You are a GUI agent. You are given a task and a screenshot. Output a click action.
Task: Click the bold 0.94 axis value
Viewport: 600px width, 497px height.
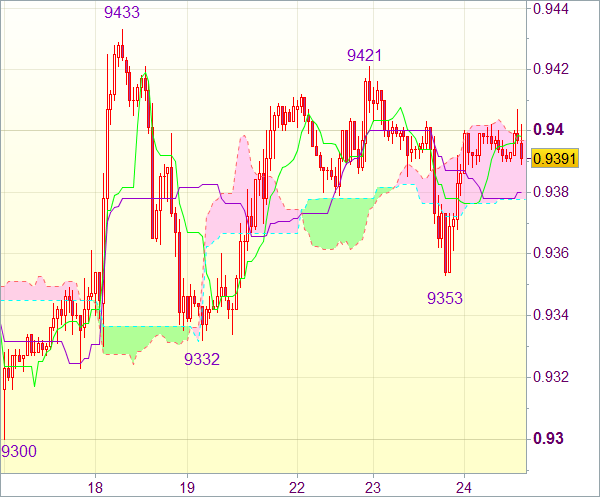pos(548,130)
